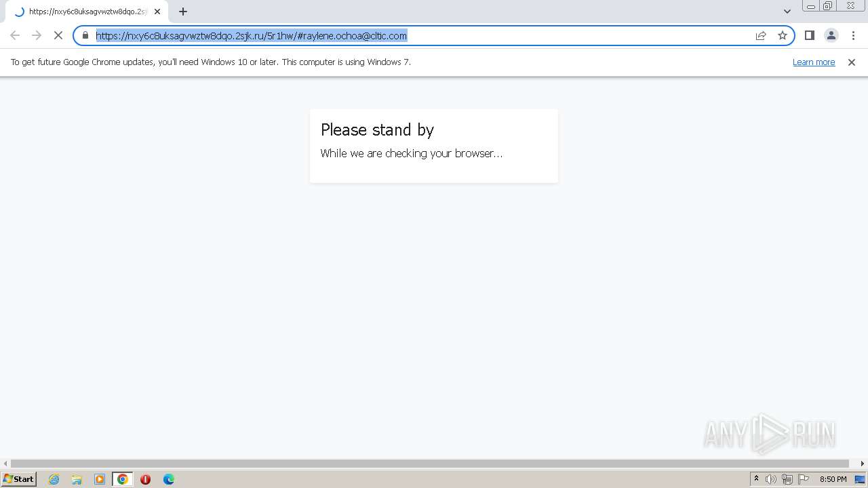This screenshot has height=488, width=868.
Task: Stop loading the page
Action: pos(58,35)
